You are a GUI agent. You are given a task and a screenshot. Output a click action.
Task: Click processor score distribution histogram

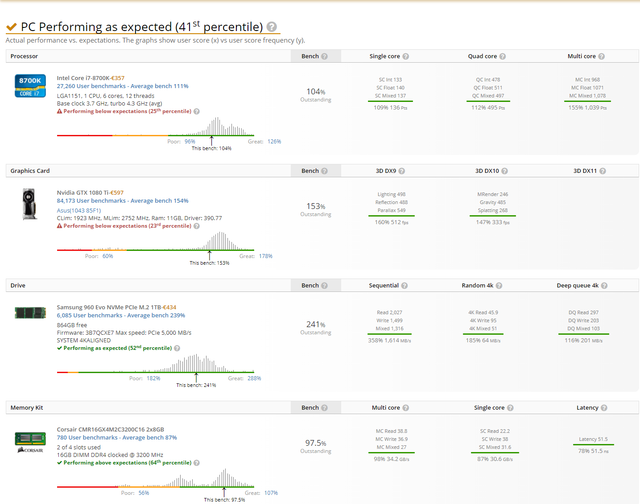pyautogui.click(x=156, y=127)
